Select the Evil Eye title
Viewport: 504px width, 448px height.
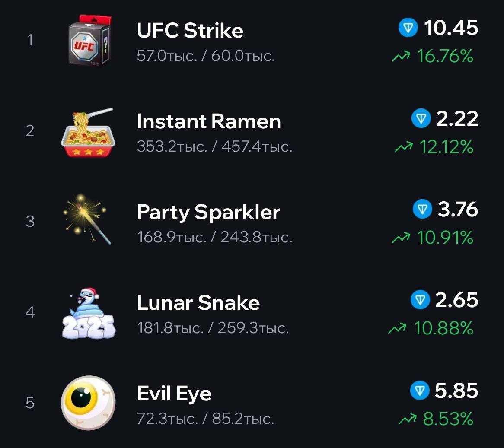coord(174,394)
